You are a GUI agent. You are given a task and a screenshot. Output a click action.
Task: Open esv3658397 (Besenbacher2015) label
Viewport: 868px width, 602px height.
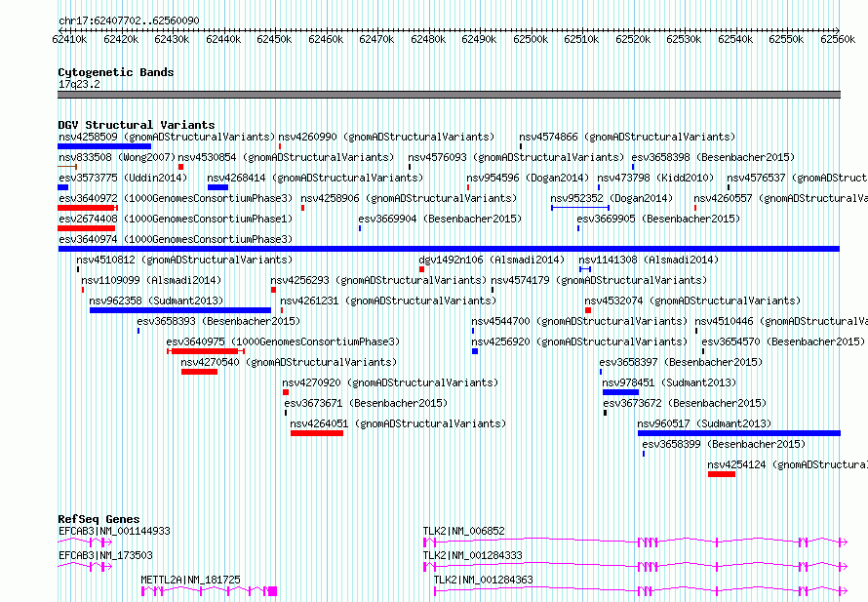point(681,362)
